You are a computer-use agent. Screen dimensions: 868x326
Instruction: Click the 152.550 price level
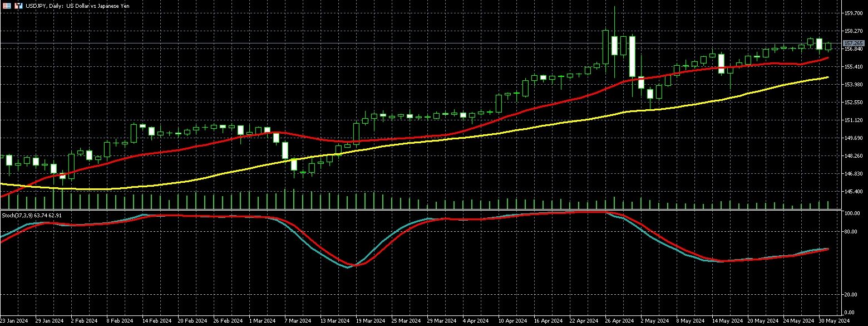(x=853, y=103)
